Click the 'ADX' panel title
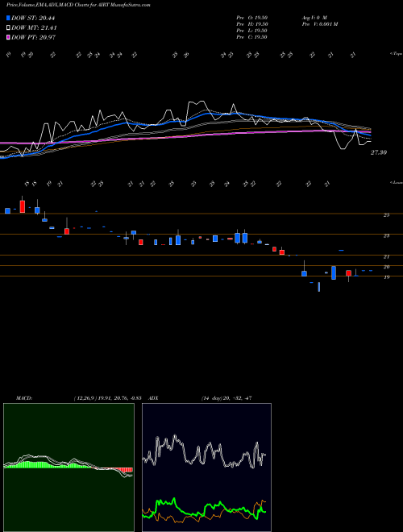This screenshot has height=532, width=403. (154, 398)
